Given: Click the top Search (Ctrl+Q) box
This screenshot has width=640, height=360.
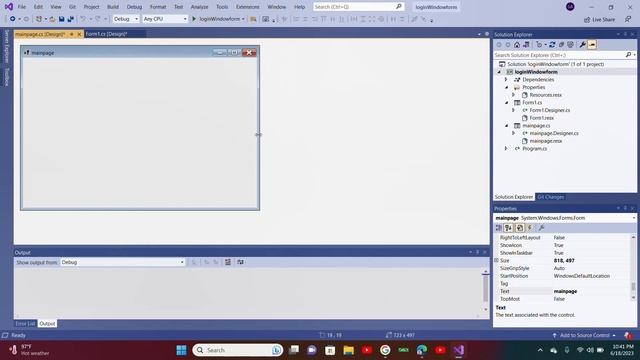Looking at the screenshot, I should click(358, 7).
